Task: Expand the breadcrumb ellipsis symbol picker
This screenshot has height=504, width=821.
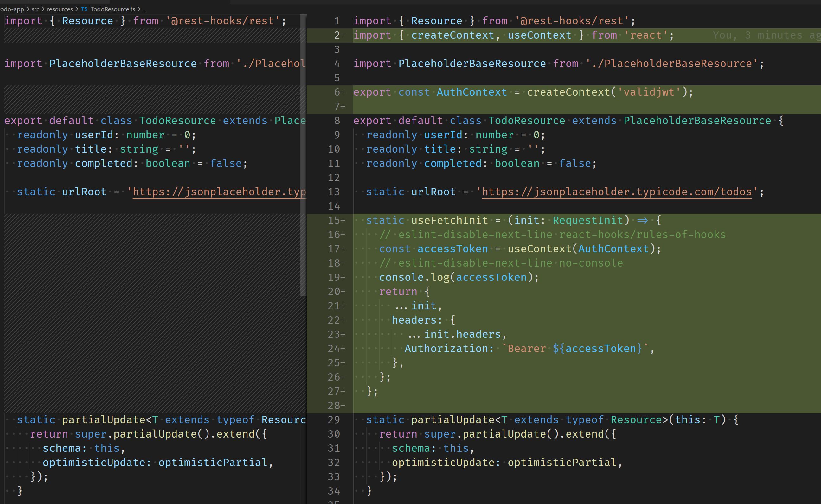Action: click(x=145, y=9)
